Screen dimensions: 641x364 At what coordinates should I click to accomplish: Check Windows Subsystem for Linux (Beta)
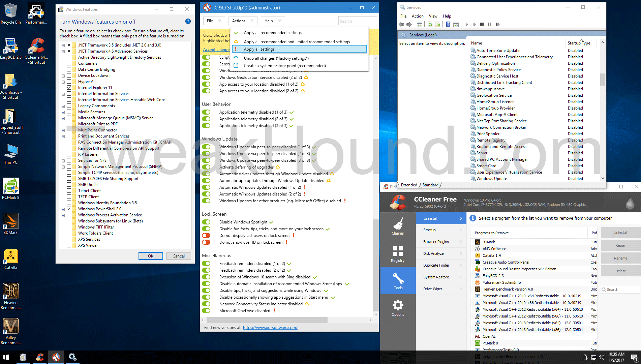[69, 221]
